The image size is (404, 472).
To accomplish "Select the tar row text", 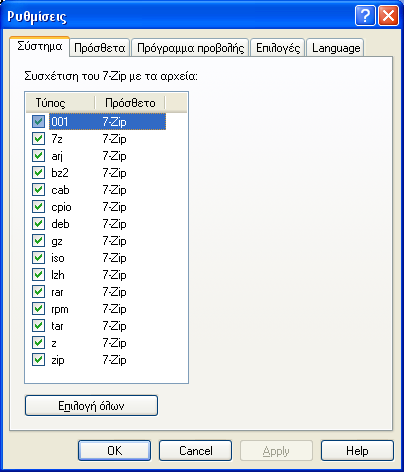I will point(57,326).
